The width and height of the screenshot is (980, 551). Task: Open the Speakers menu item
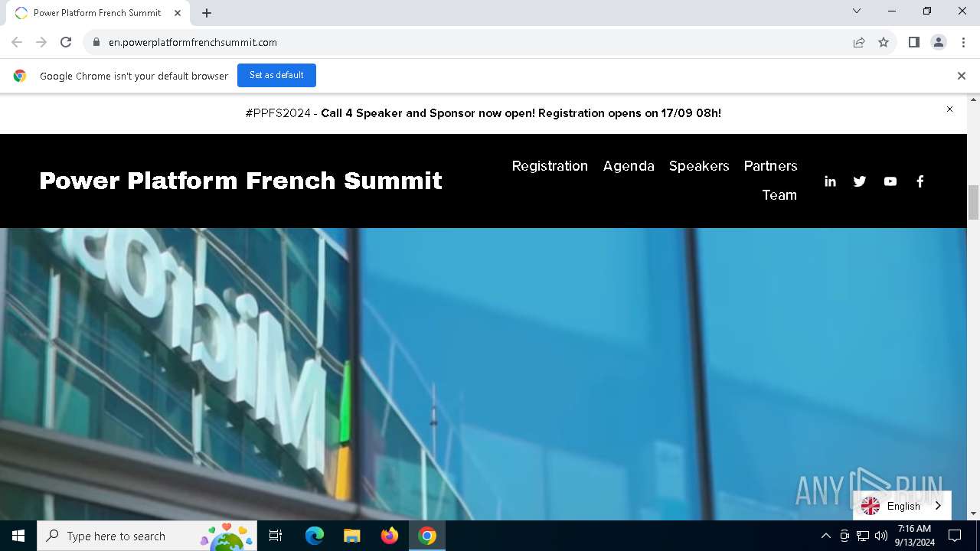[x=699, y=166]
